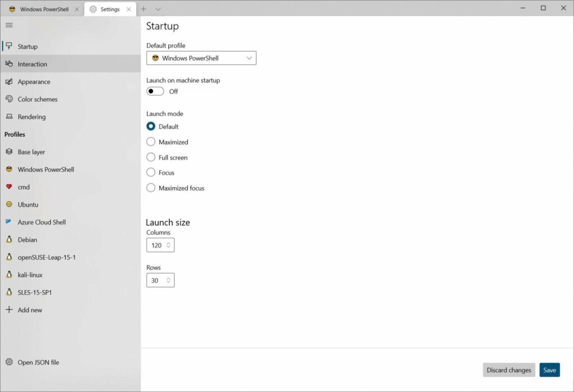This screenshot has height=392, width=574.
Task: Open the Default profile dropdown
Action: pyautogui.click(x=201, y=58)
